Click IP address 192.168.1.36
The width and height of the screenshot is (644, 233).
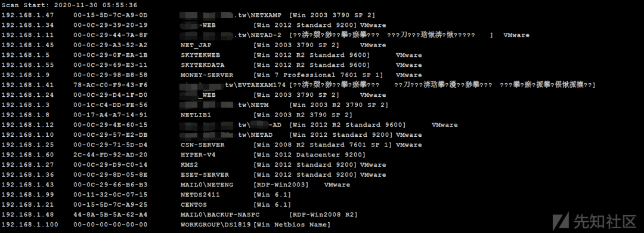pyautogui.click(x=27, y=174)
